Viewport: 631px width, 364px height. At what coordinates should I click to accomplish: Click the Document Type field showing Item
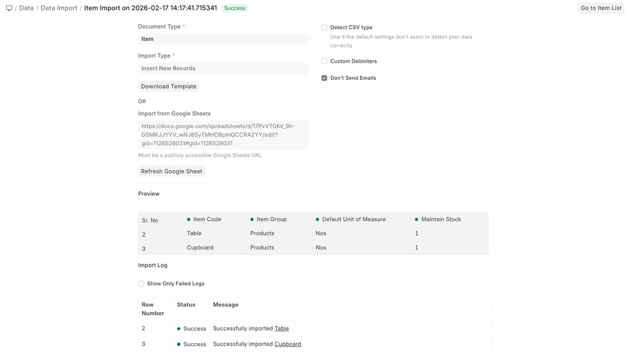pyautogui.click(x=223, y=39)
